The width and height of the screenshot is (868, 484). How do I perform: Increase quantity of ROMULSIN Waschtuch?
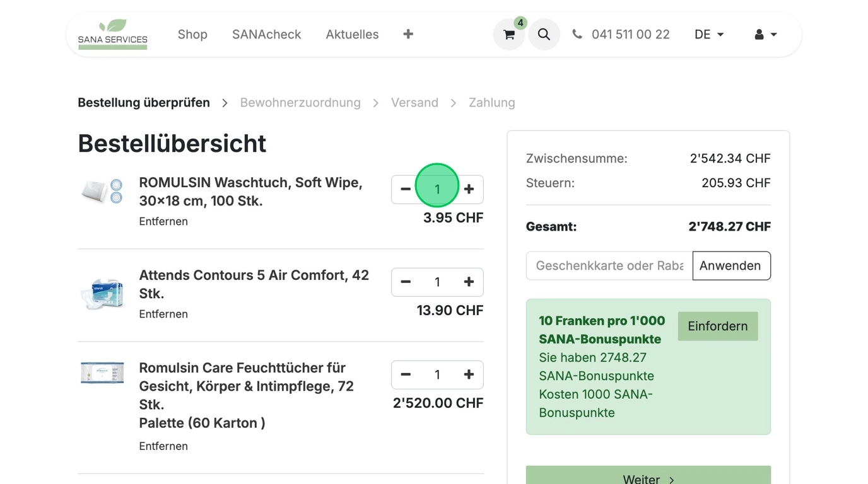tap(469, 189)
